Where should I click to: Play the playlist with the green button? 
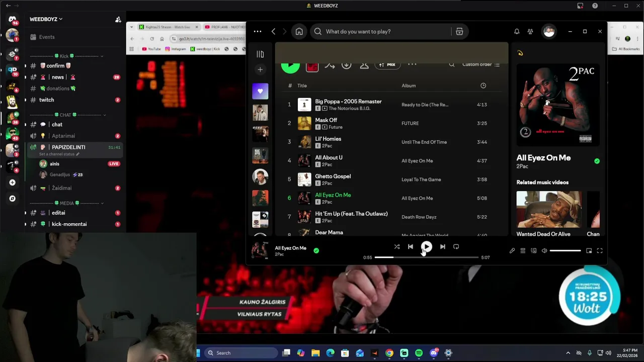point(290,65)
